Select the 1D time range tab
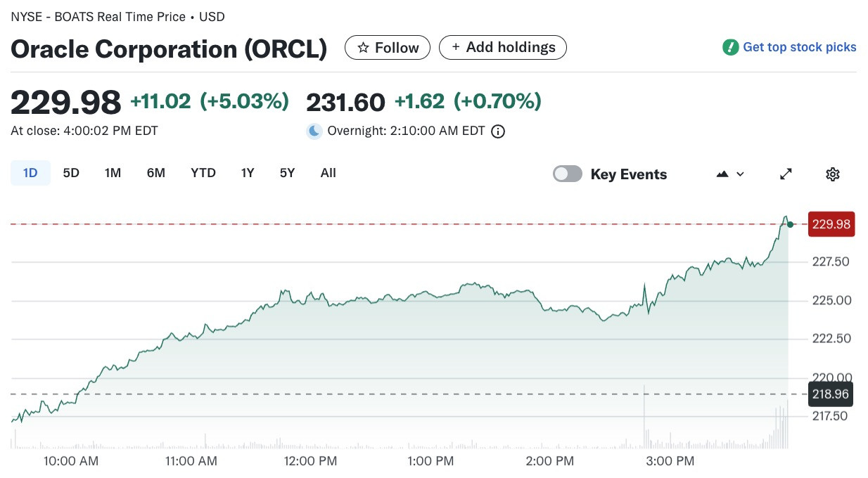Viewport: 868px width, 478px height. coord(30,173)
